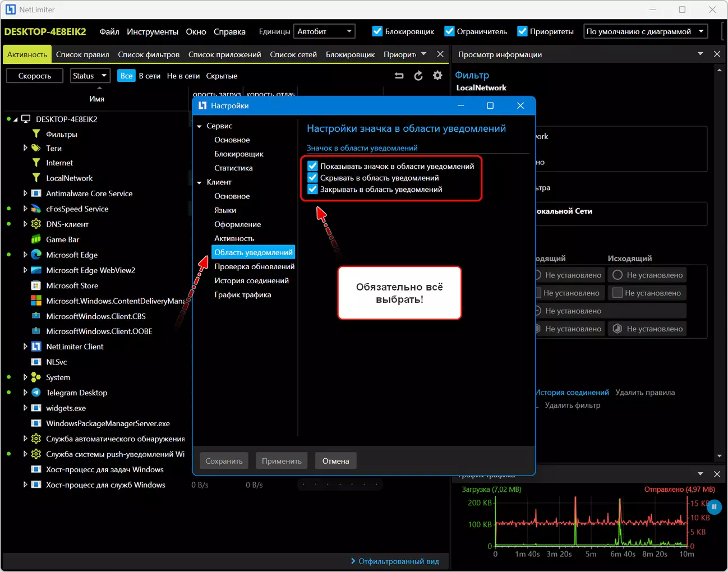
Task: Select Статистика in the settings tree
Action: (233, 168)
